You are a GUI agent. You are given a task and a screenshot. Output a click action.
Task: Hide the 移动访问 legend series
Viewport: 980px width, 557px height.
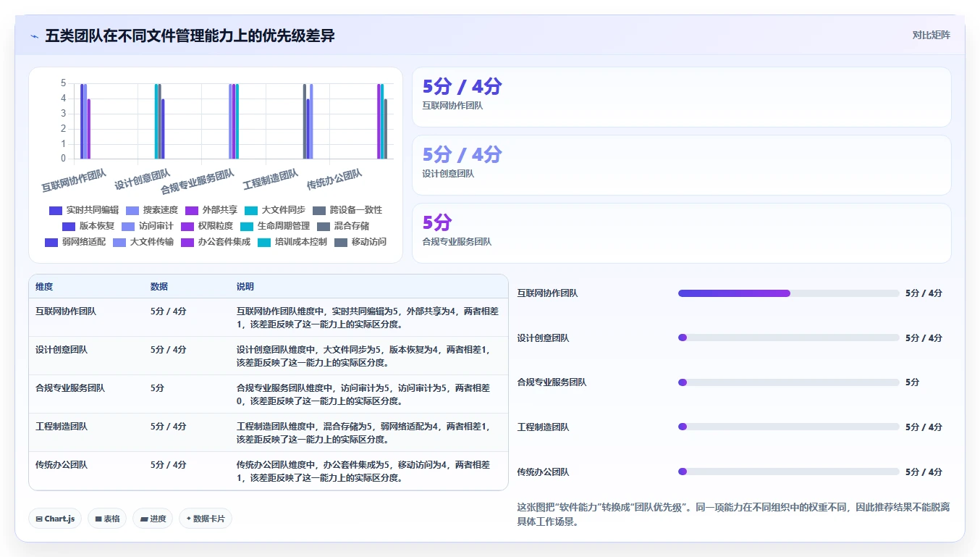360,242
